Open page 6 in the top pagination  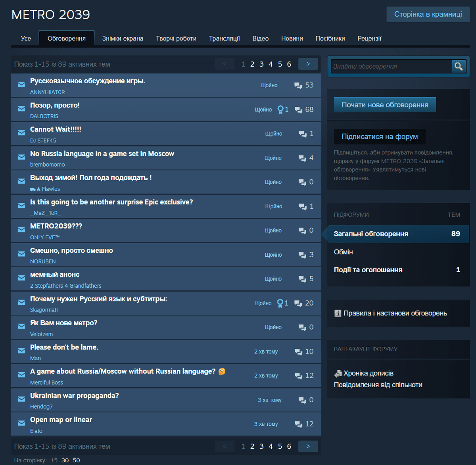(x=289, y=64)
